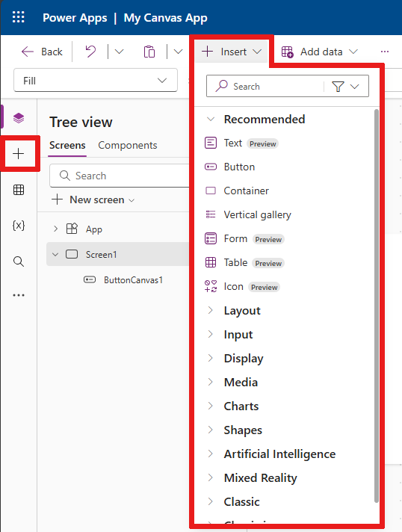Image resolution: width=402 pixels, height=532 pixels.
Task: Open the paste options dropdown arrow
Action: pos(178,52)
